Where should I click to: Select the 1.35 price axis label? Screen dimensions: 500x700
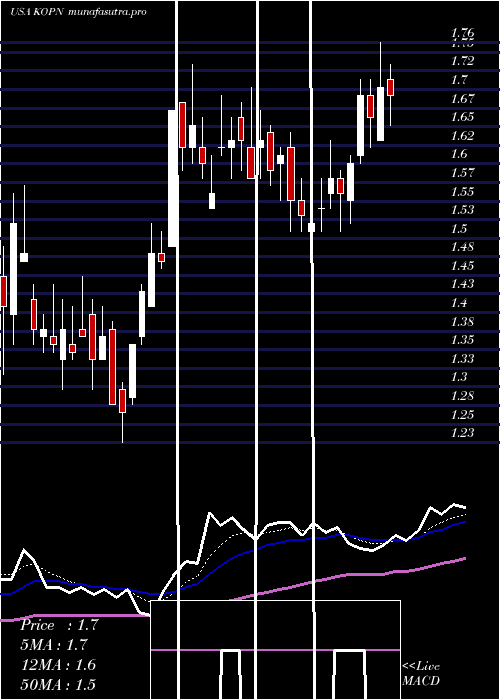pos(462,340)
